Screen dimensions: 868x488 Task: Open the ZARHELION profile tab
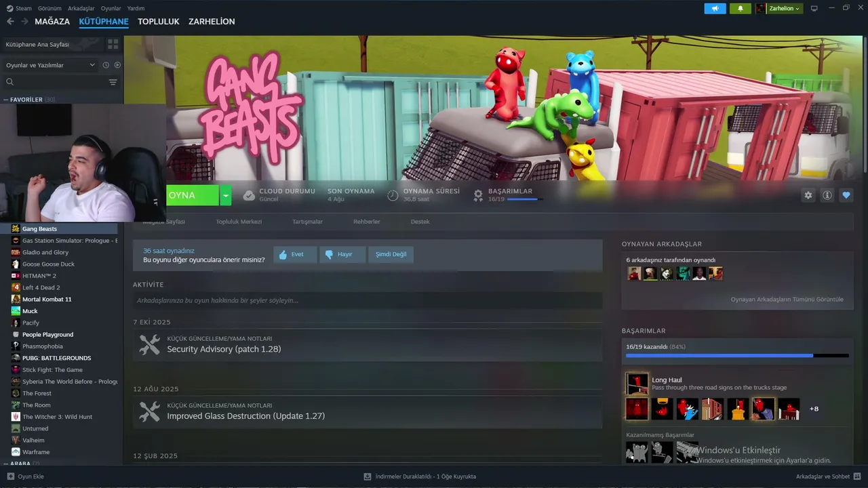tap(212, 22)
